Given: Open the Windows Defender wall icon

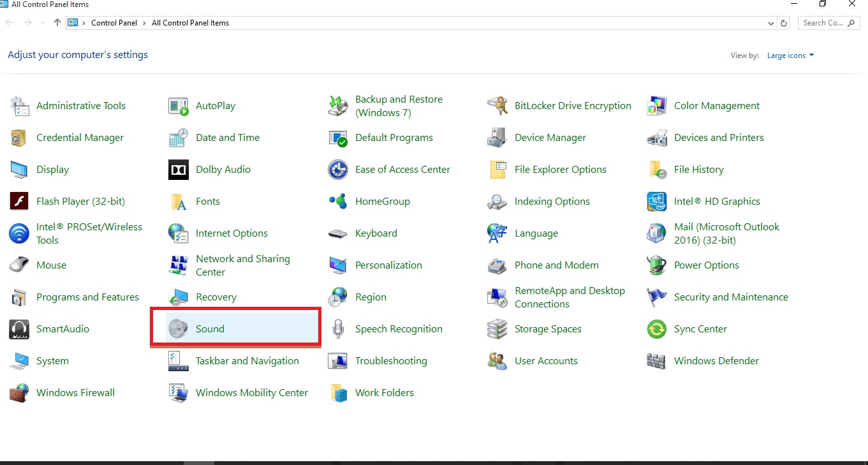Looking at the screenshot, I should [657, 361].
